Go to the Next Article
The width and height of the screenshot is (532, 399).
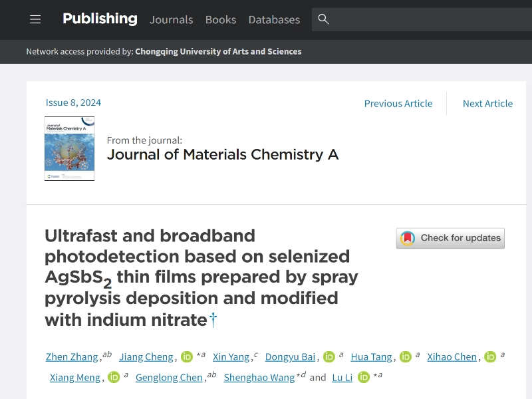[487, 104]
